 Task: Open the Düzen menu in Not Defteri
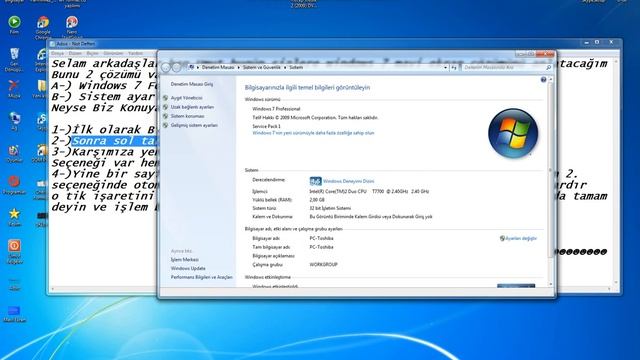point(75,53)
